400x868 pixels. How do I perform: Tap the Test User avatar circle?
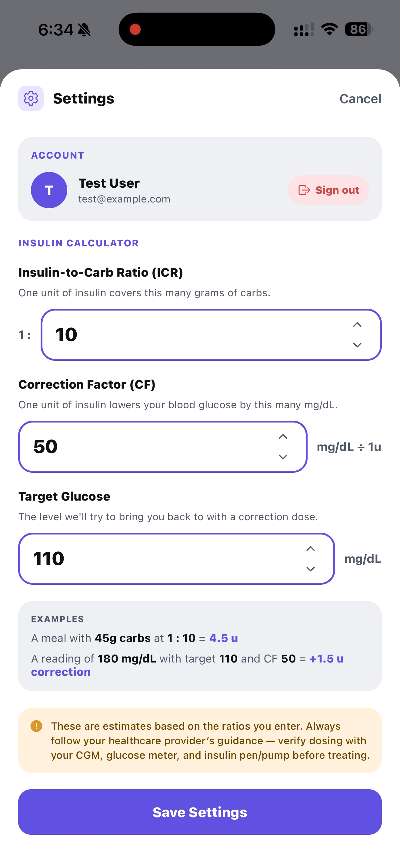(49, 190)
